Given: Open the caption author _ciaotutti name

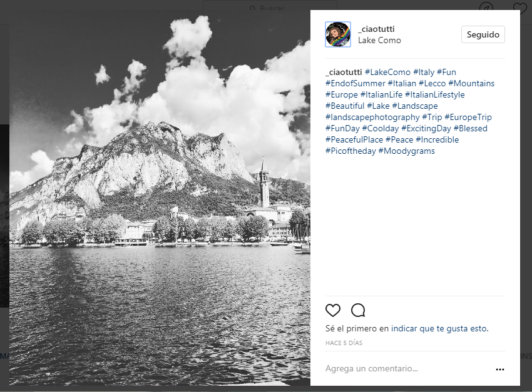Looking at the screenshot, I should 344,72.
